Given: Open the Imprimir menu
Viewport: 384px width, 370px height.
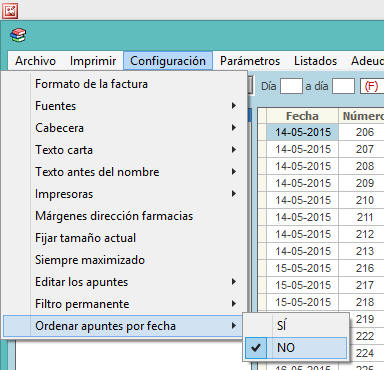Looking at the screenshot, I should pyautogui.click(x=93, y=61).
